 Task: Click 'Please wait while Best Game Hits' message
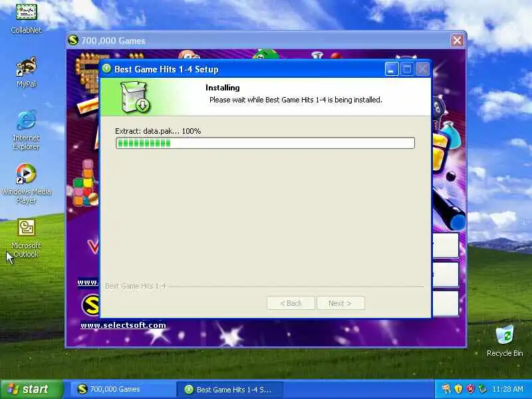[296, 100]
